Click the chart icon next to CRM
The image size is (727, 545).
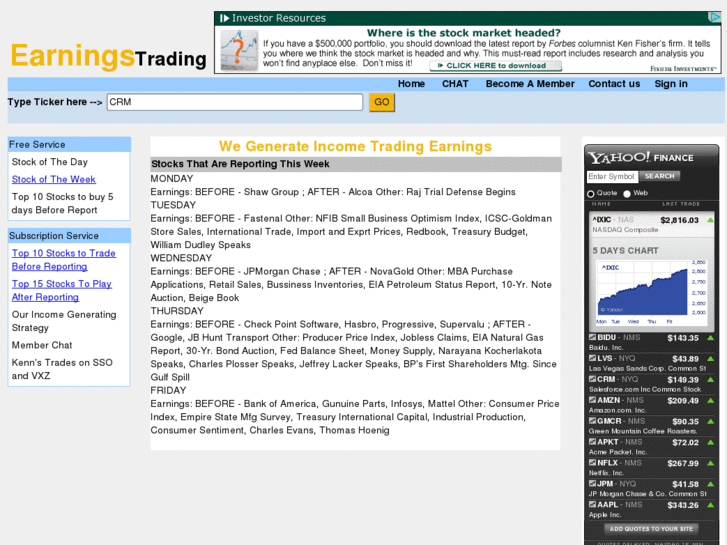(592, 379)
